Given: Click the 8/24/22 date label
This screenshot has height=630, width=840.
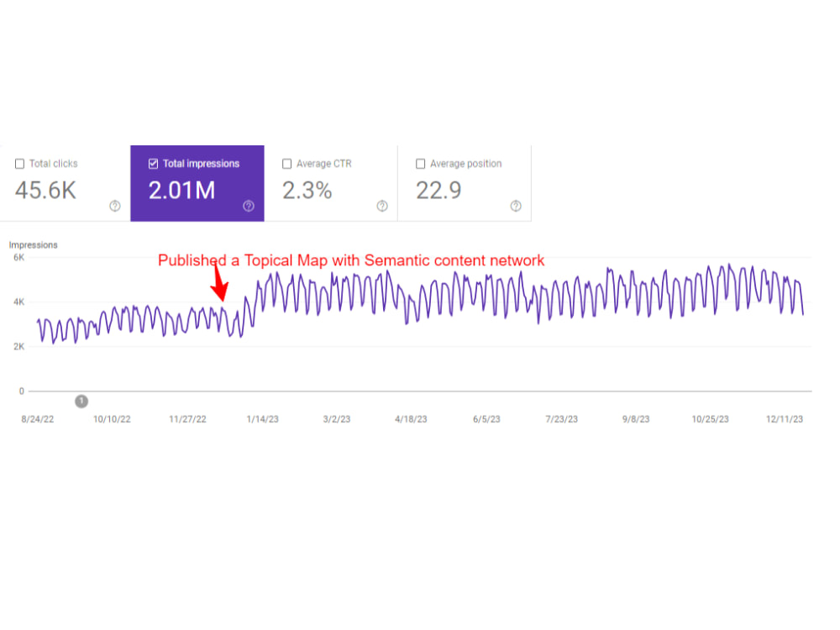Looking at the screenshot, I should [x=38, y=419].
